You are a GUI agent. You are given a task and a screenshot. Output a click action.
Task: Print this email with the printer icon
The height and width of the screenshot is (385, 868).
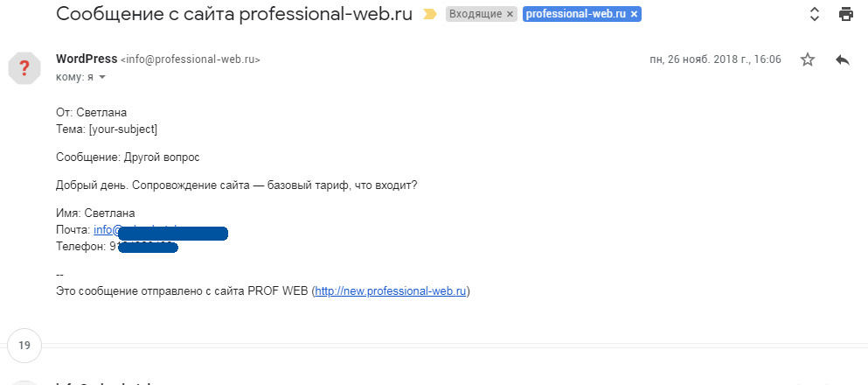[846, 14]
